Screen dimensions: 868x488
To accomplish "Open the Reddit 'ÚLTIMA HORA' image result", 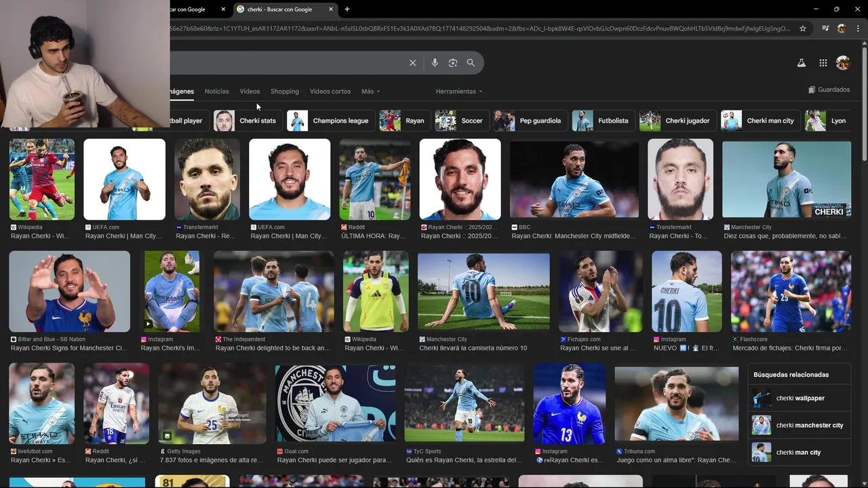I will tap(374, 179).
